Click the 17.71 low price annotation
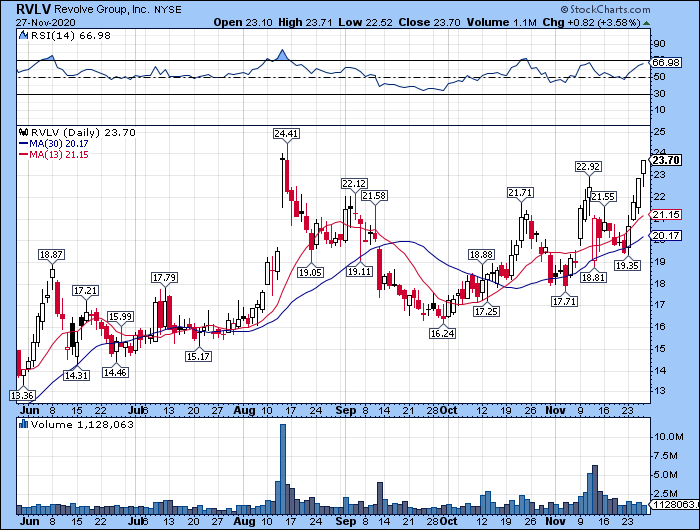 click(564, 301)
